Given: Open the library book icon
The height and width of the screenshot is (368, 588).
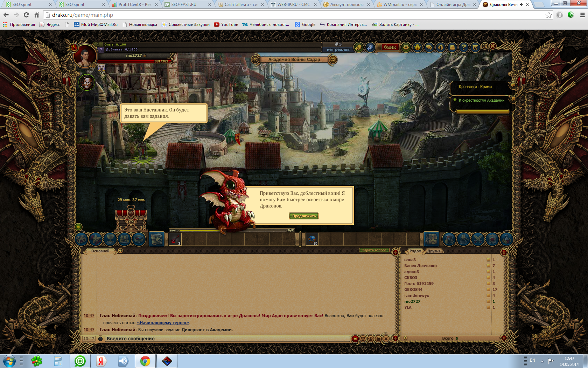Looking at the screenshot, I should (452, 47).
